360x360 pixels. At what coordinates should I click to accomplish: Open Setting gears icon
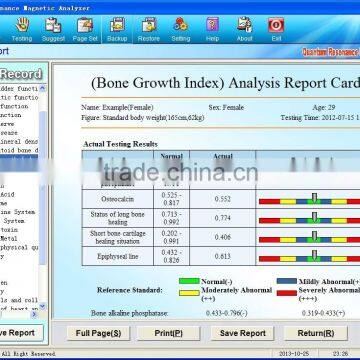pos(181,25)
